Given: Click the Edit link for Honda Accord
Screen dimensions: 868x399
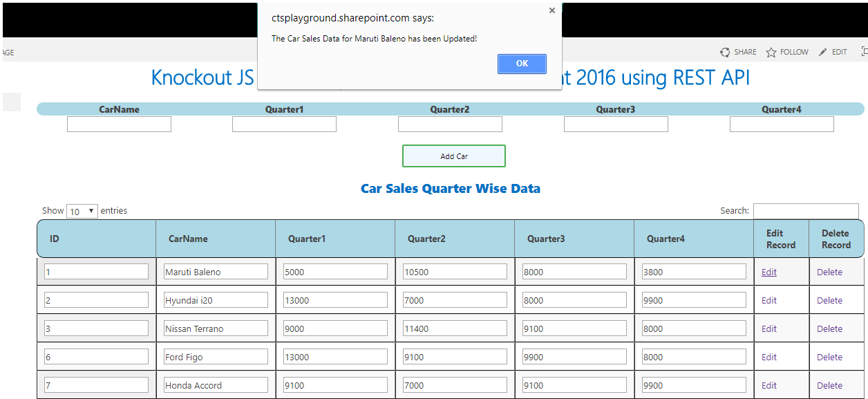Looking at the screenshot, I should 769,385.
